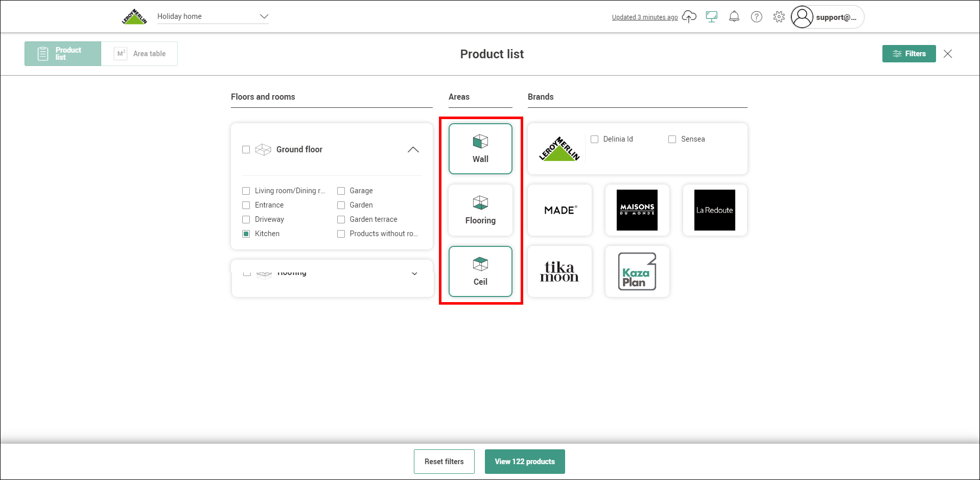Select the Product list tab
Image resolution: width=980 pixels, height=480 pixels.
62,53
